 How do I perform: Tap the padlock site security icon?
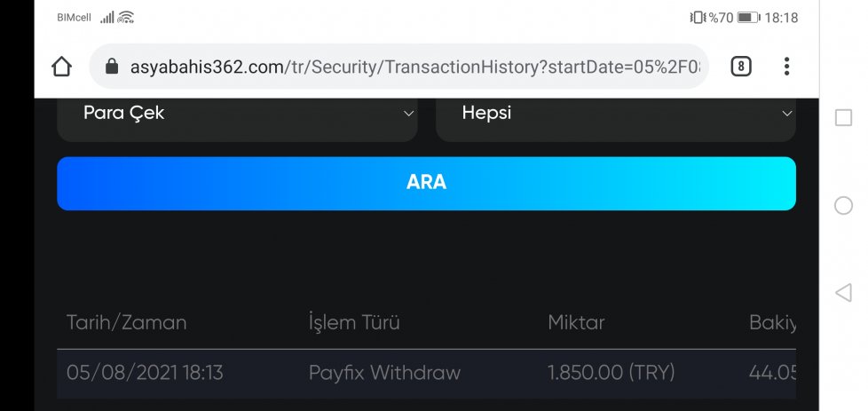point(112,67)
